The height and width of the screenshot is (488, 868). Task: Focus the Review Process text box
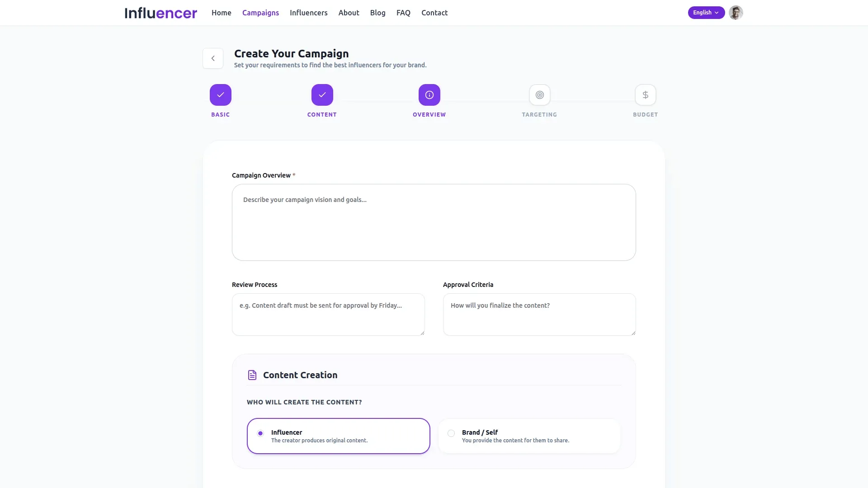328,314
